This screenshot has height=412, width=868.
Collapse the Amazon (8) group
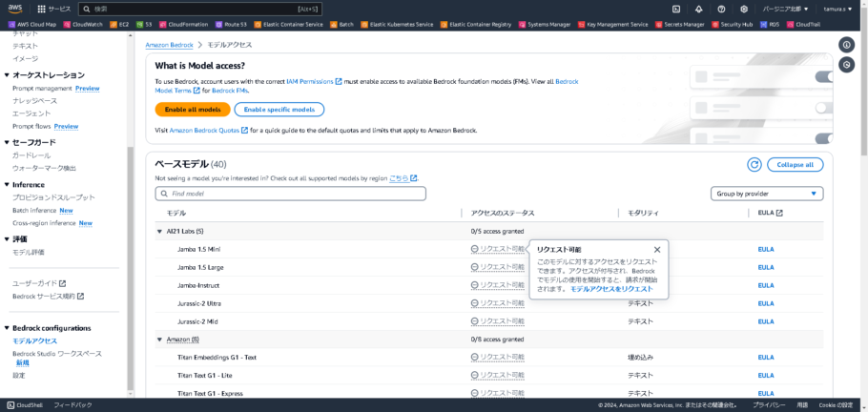(x=159, y=340)
